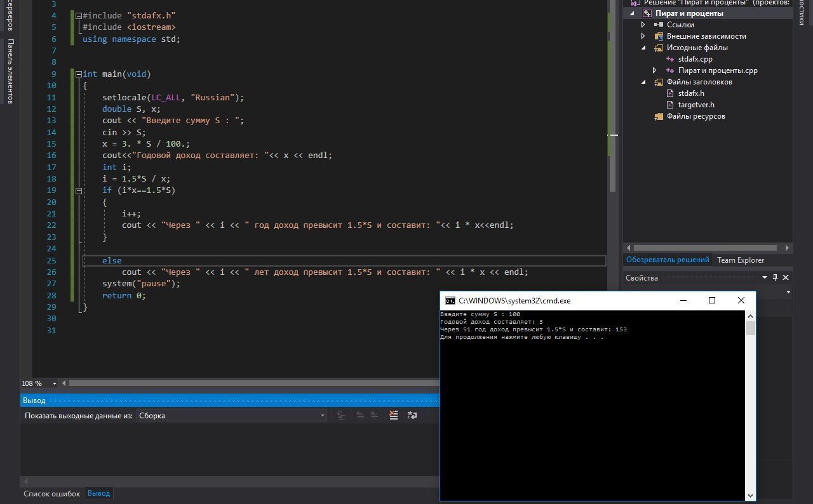Collapse the main function code fold marker
Screen dimensions: 813x504
tap(77, 74)
